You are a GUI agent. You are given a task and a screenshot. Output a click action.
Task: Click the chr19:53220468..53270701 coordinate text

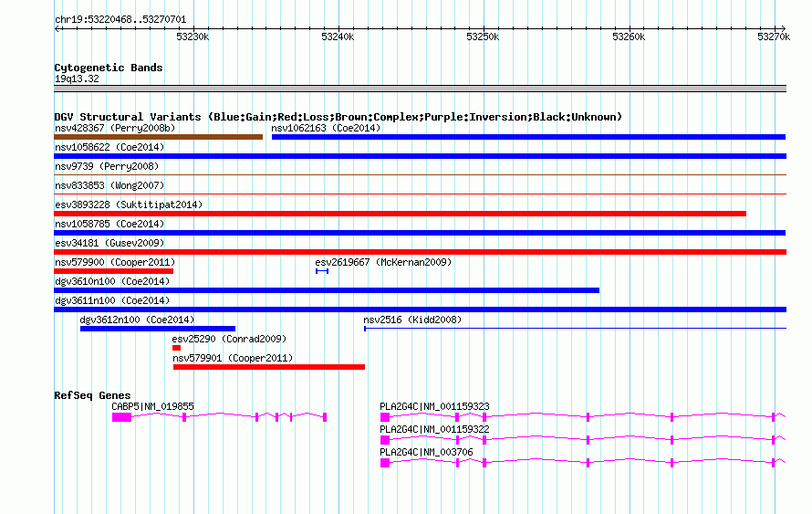120,20
